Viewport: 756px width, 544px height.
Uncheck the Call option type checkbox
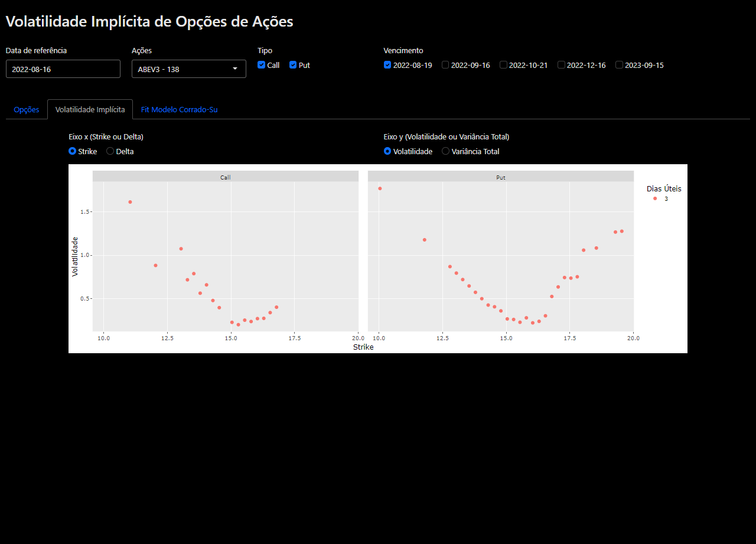[262, 65]
